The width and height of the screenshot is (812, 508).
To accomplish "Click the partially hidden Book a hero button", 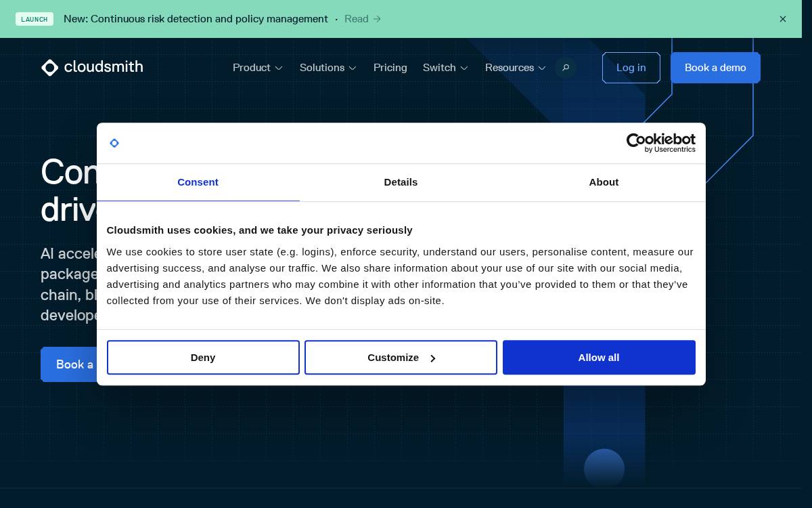I will (68, 364).
